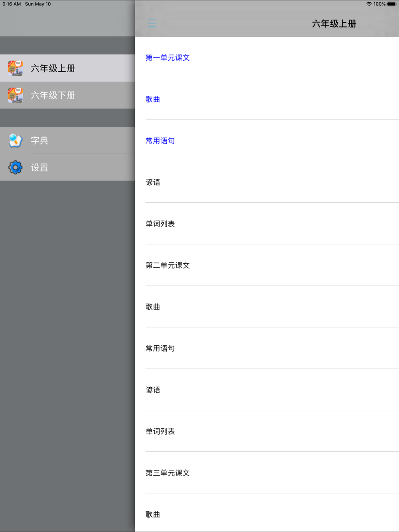Screen dimensions: 399x532
Task: Open the 设置 gear icon
Action: 16,167
